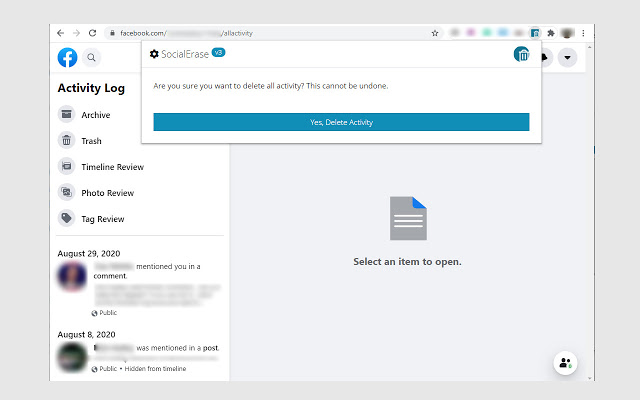Click the Archive box icon
The height and width of the screenshot is (400, 640).
67,114
